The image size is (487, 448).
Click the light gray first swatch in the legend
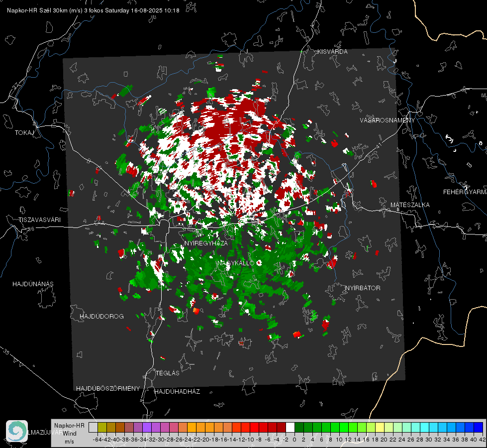coord(93,427)
